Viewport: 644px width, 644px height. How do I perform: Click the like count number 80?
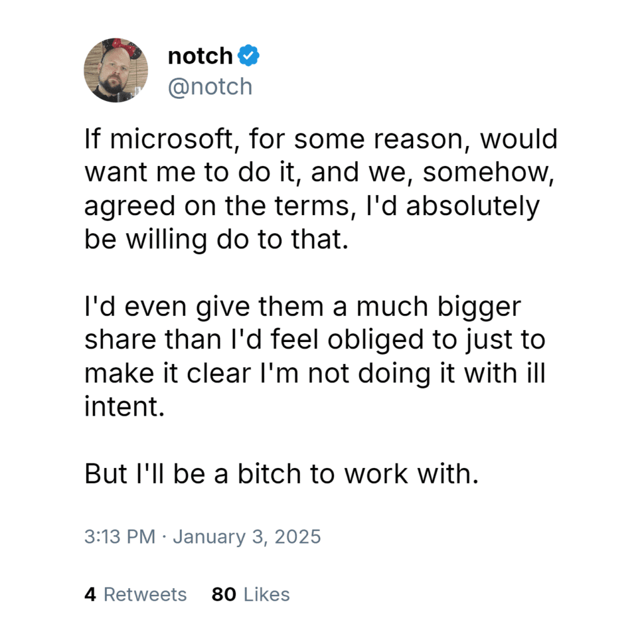pos(224,594)
